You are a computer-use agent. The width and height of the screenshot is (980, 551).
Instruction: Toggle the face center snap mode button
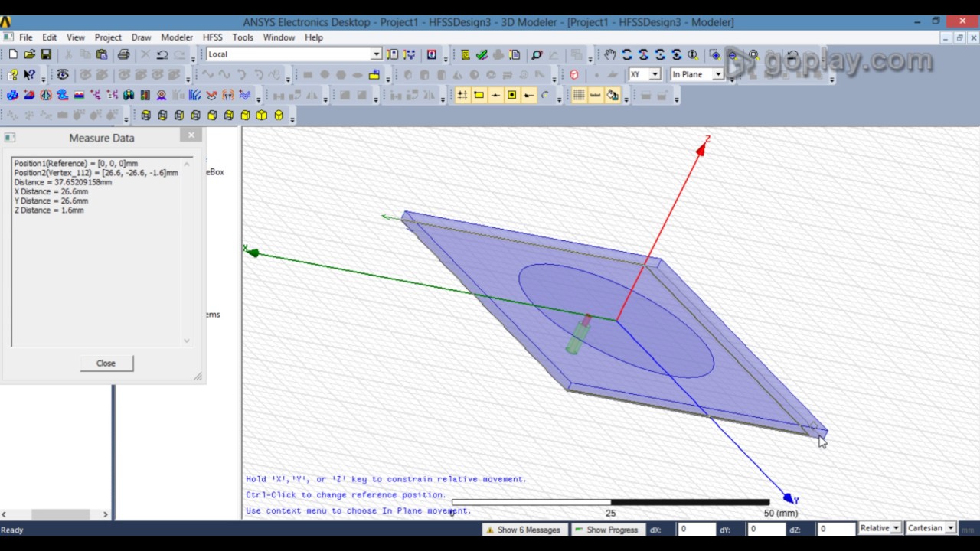click(512, 95)
